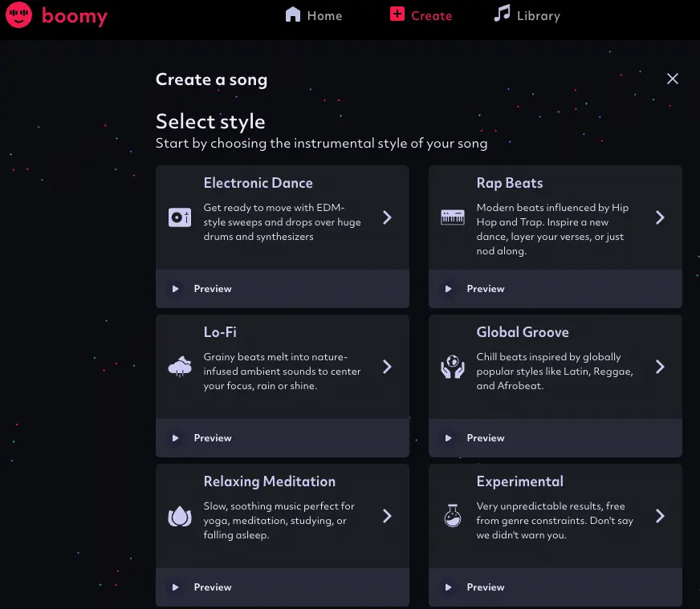Click the Global Groove description text

(555, 371)
